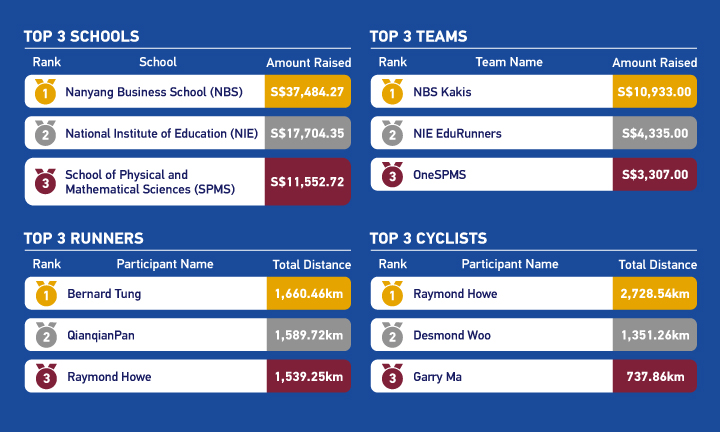
Task: Click gold medal icon beside Bernard Tung
Action: click(43, 294)
